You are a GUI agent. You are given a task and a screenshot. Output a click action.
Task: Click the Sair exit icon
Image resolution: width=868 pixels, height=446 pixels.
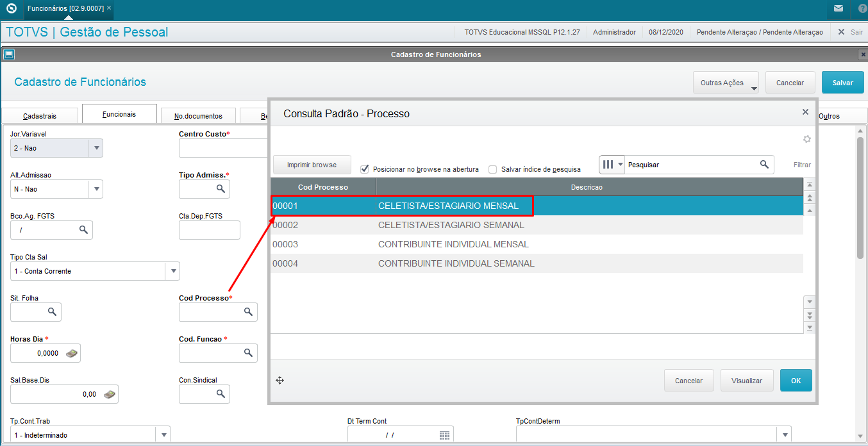(842, 32)
